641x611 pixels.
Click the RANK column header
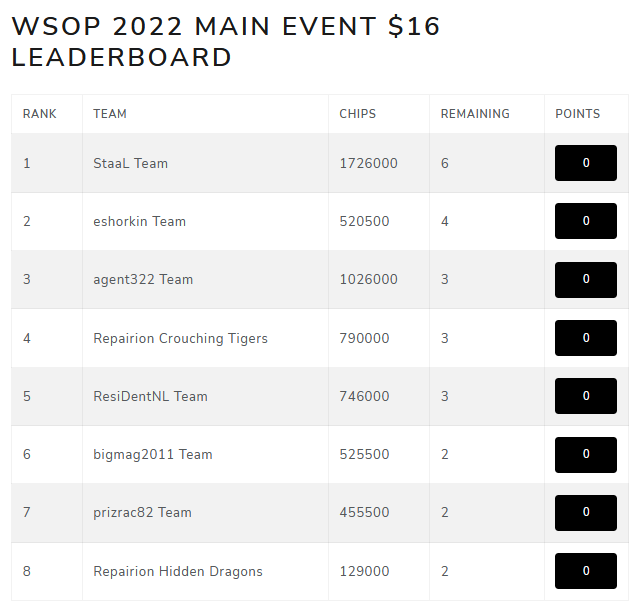pyautogui.click(x=40, y=114)
